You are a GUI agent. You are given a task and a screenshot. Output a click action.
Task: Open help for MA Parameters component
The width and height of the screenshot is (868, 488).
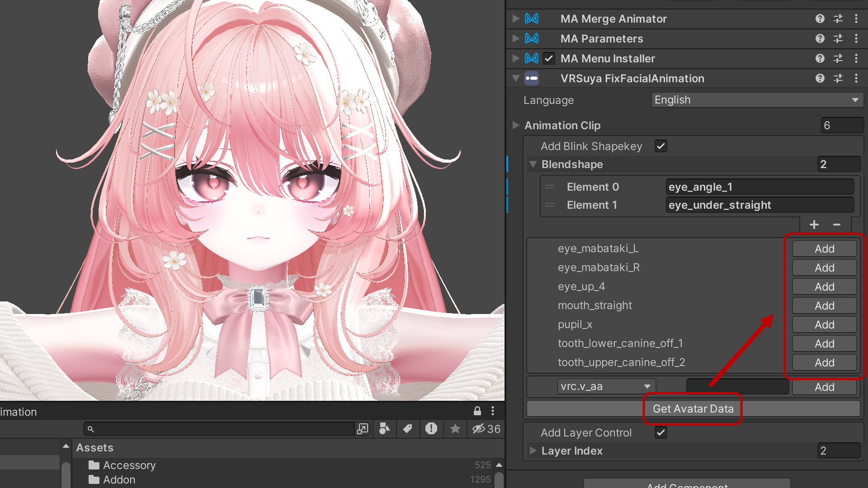820,38
